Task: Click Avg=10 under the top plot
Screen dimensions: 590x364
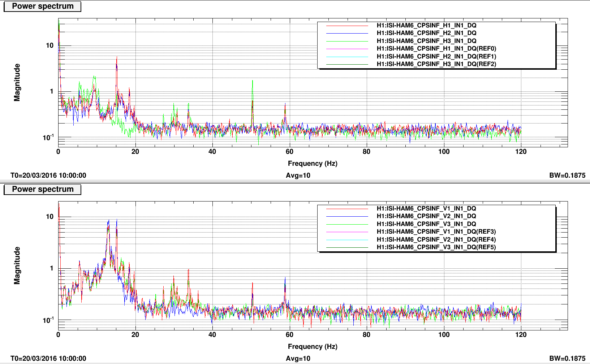Action: (x=298, y=175)
